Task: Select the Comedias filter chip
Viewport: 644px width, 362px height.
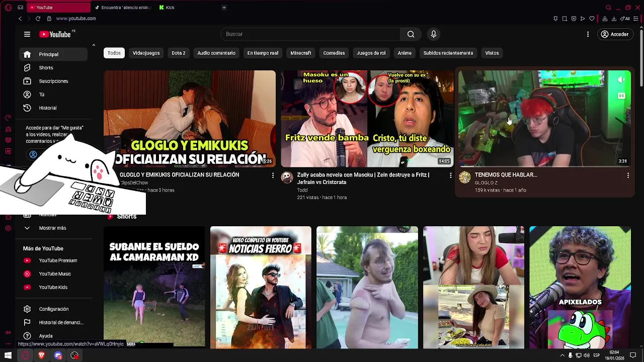Action: [x=334, y=53]
